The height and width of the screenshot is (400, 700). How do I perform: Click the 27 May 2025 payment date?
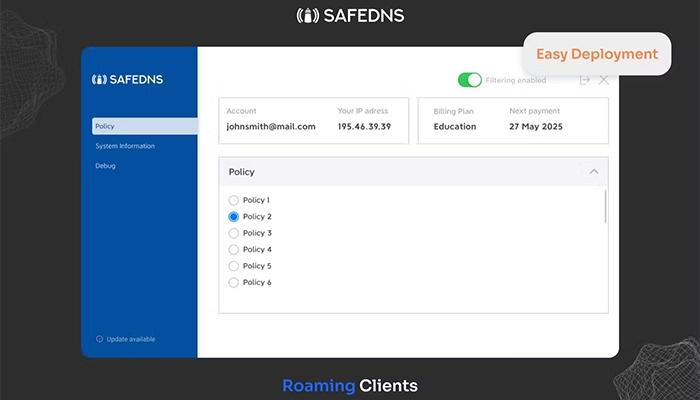click(x=536, y=126)
